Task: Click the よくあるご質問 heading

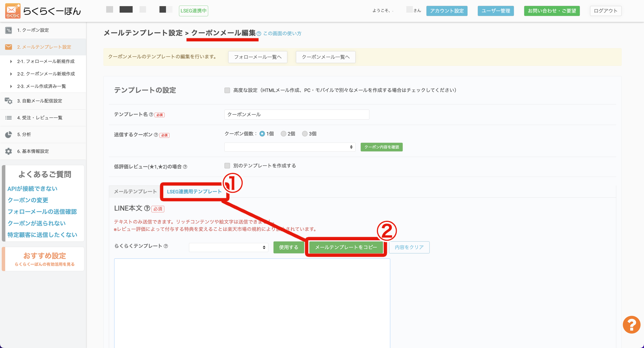Action: [x=45, y=174]
